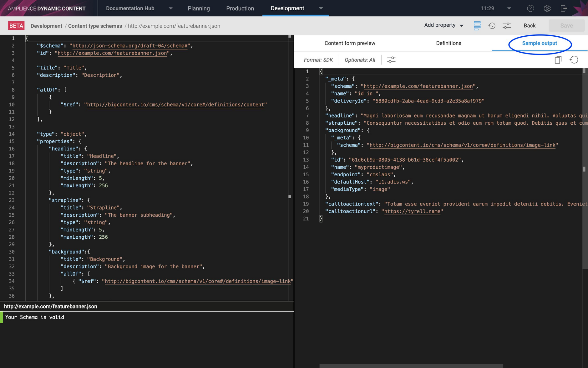The image size is (588, 368).
Task: Open the version history clock icon
Action: click(x=492, y=26)
